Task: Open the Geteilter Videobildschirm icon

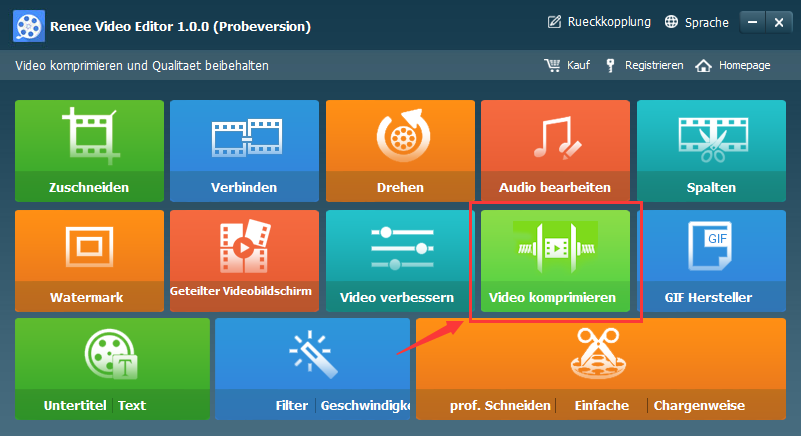Action: 245,246
